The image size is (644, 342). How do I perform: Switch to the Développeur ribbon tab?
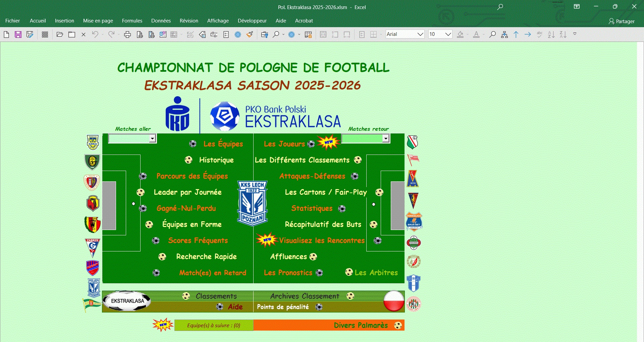click(252, 21)
